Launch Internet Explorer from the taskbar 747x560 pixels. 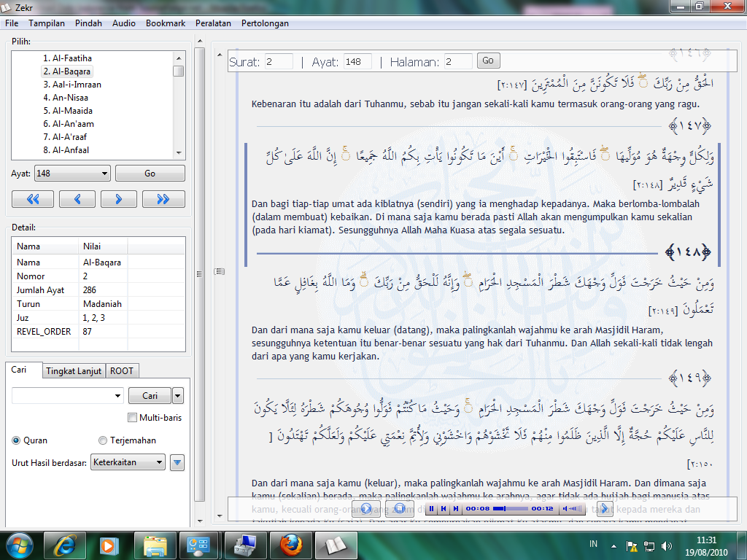65,545
